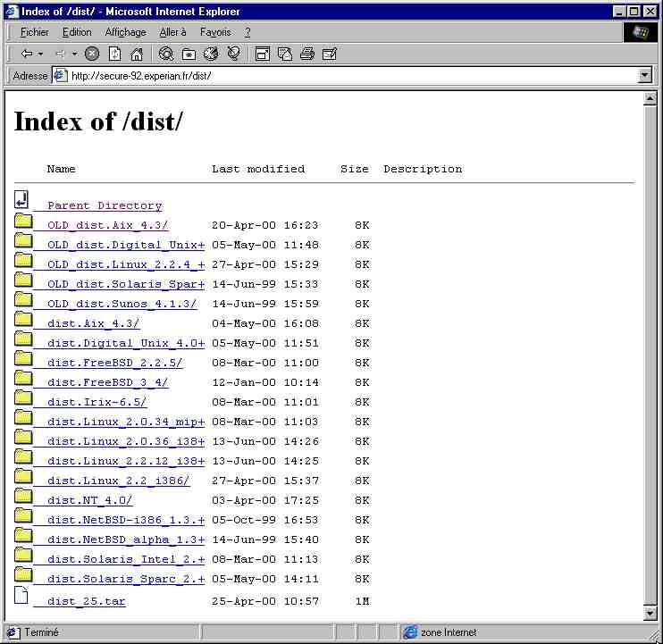Open the OLD_dist.Digital_Unix+ link

[126, 245]
